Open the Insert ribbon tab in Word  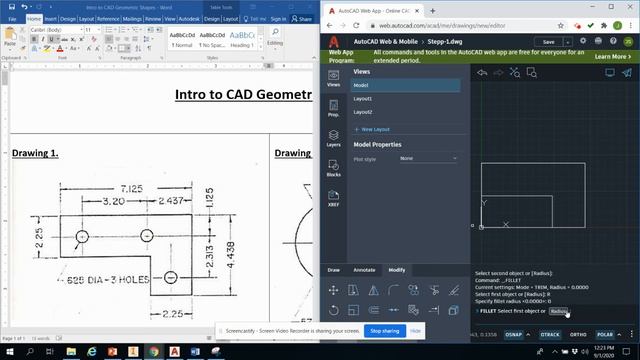point(51,19)
